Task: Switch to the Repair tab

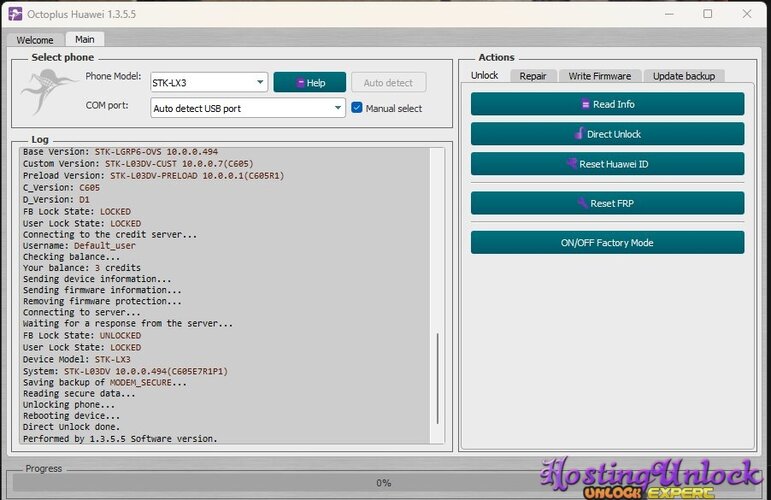Action: tap(533, 76)
